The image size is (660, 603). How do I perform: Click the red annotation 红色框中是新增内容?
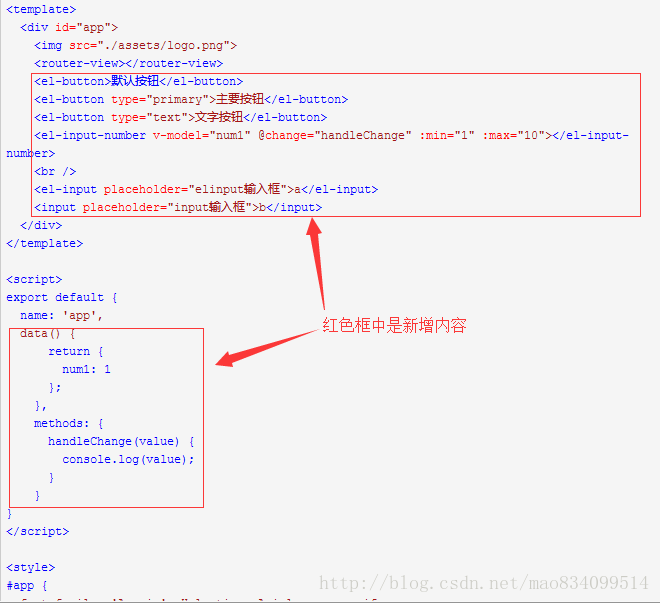(x=394, y=326)
